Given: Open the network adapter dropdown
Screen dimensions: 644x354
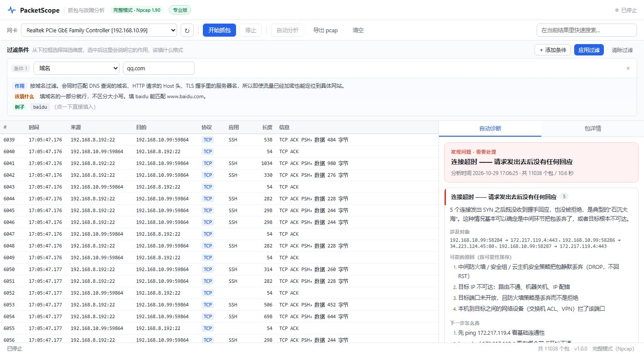Looking at the screenshot, I should pyautogui.click(x=99, y=30).
